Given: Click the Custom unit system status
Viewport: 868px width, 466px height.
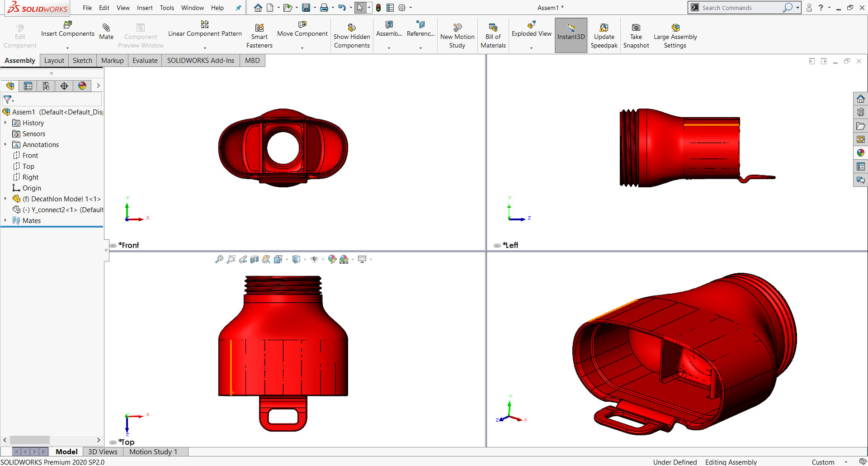Looking at the screenshot, I should [x=823, y=462].
